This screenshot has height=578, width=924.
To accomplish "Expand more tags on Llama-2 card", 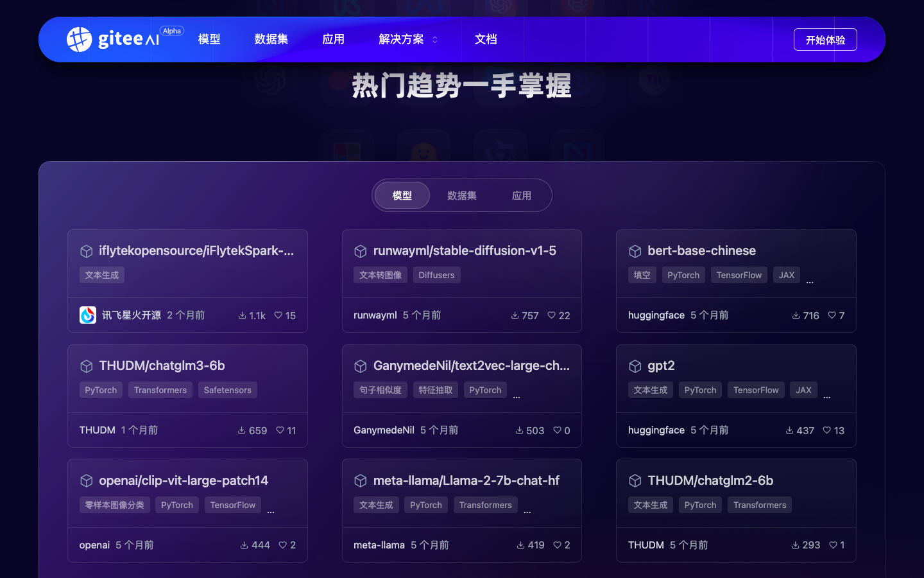I will (x=527, y=511).
